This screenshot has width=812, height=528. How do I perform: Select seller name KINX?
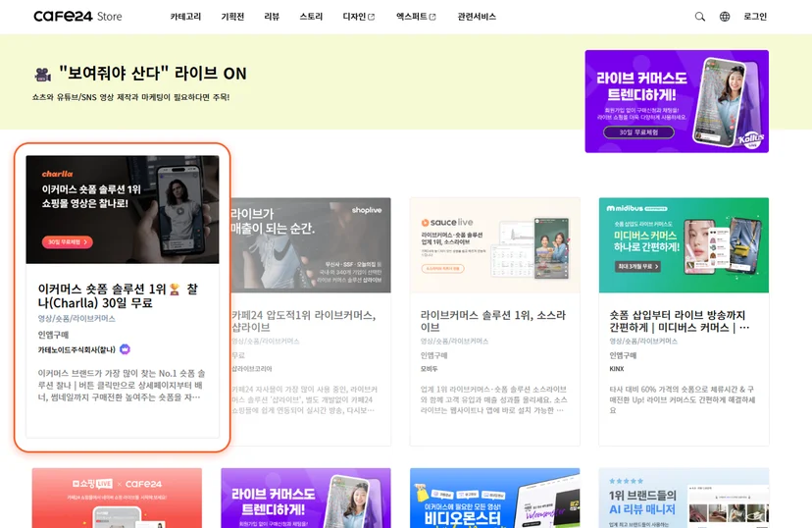pyautogui.click(x=617, y=369)
